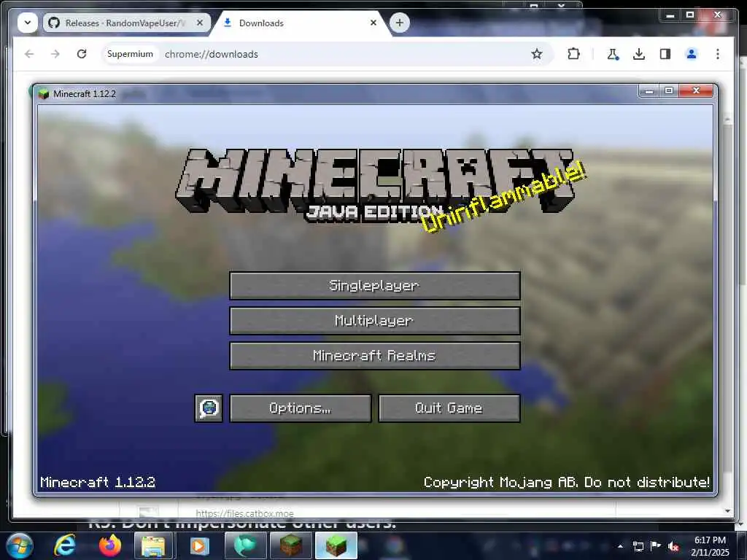Open the Action Center flag icon
Viewport: 747px width, 560px height.
656,546
